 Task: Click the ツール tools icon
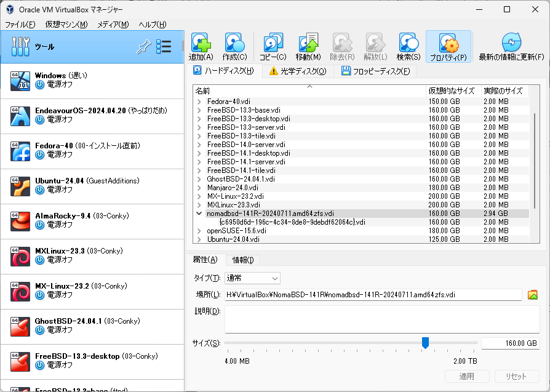(20, 47)
